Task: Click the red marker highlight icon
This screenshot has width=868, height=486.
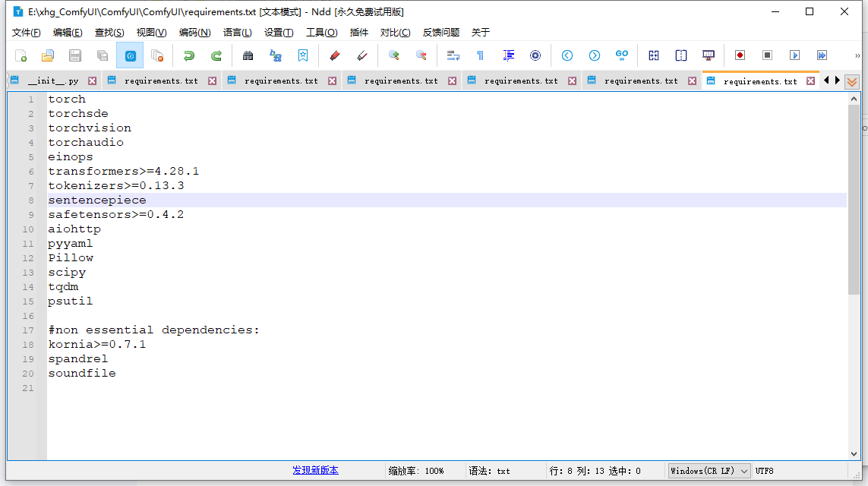Action: coord(334,55)
